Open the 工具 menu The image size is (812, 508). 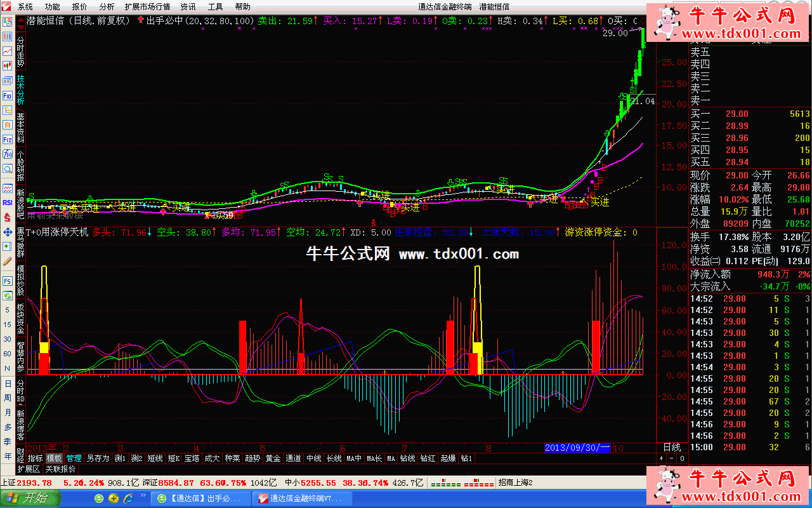pyautogui.click(x=216, y=6)
